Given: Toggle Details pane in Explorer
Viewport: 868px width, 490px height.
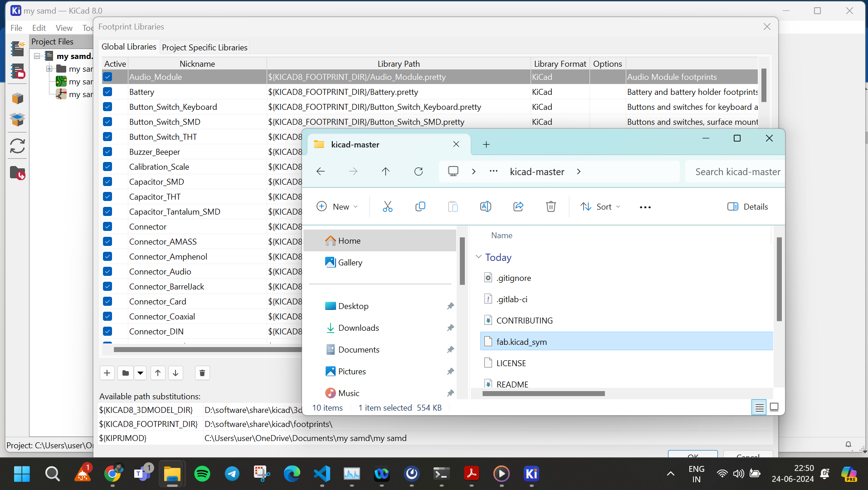Looking at the screenshot, I should 747,206.
